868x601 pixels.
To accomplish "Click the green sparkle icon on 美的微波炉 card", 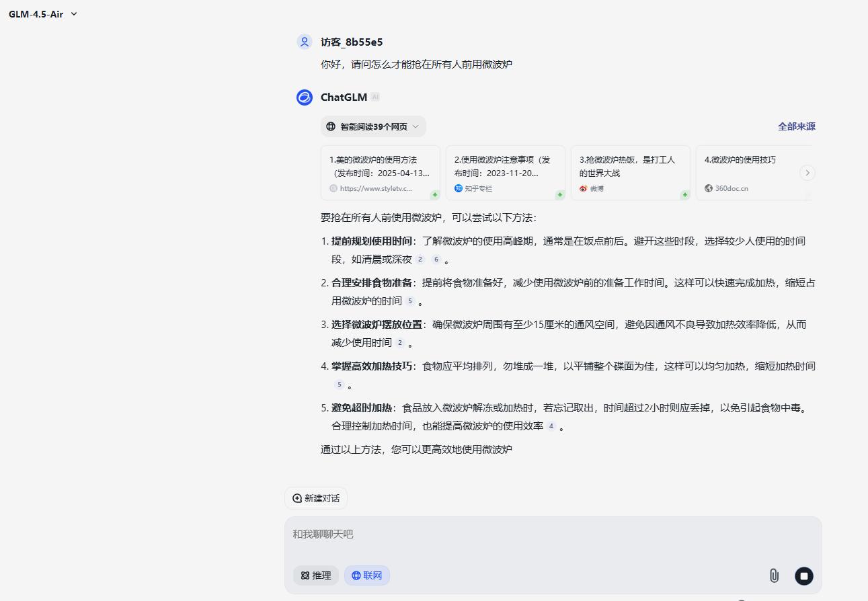I will pyautogui.click(x=435, y=195).
